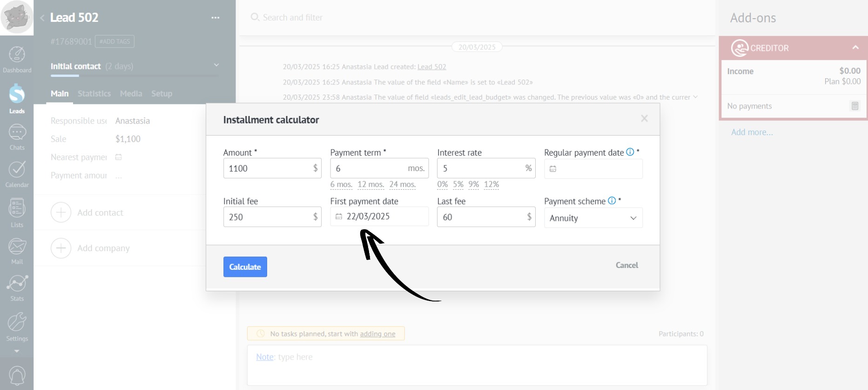Expand the Initial contact stage selector
868x390 pixels.
(x=216, y=65)
